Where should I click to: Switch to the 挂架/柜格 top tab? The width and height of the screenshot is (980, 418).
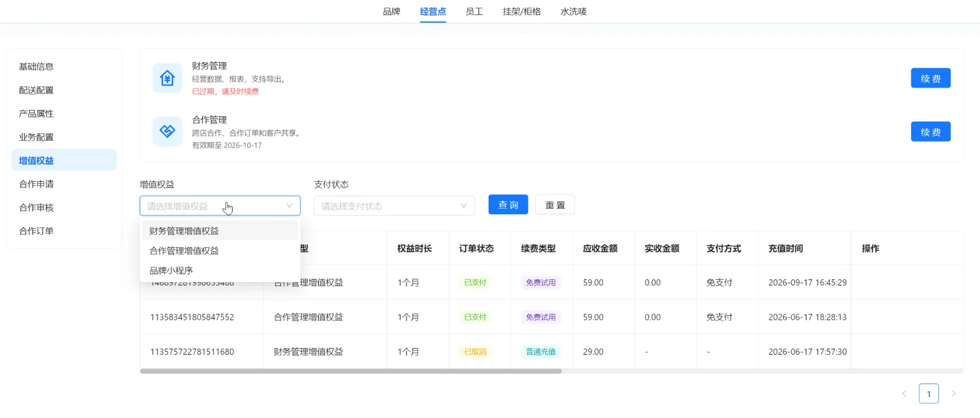(x=522, y=12)
